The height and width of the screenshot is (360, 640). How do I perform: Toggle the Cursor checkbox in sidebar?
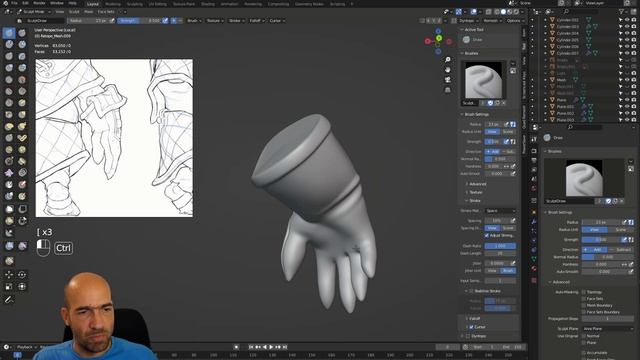471,327
